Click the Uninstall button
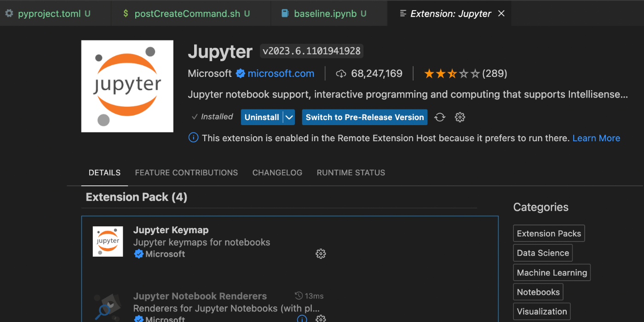 click(x=262, y=117)
